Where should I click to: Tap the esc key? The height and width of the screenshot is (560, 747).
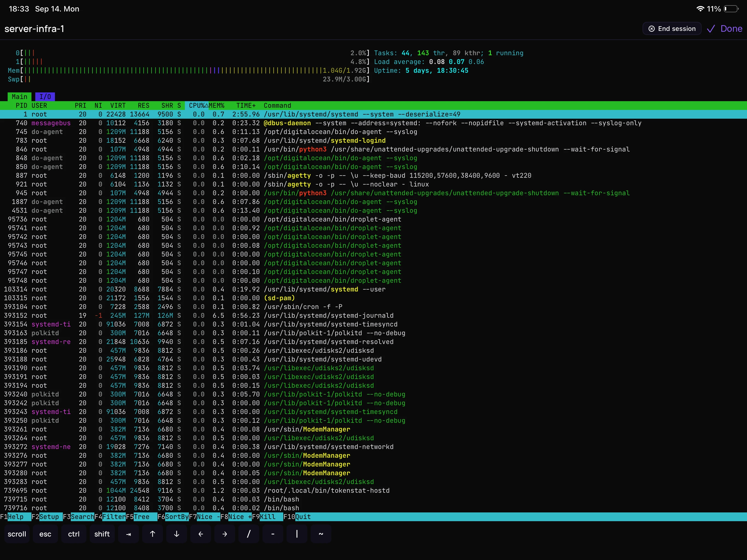coord(45,534)
